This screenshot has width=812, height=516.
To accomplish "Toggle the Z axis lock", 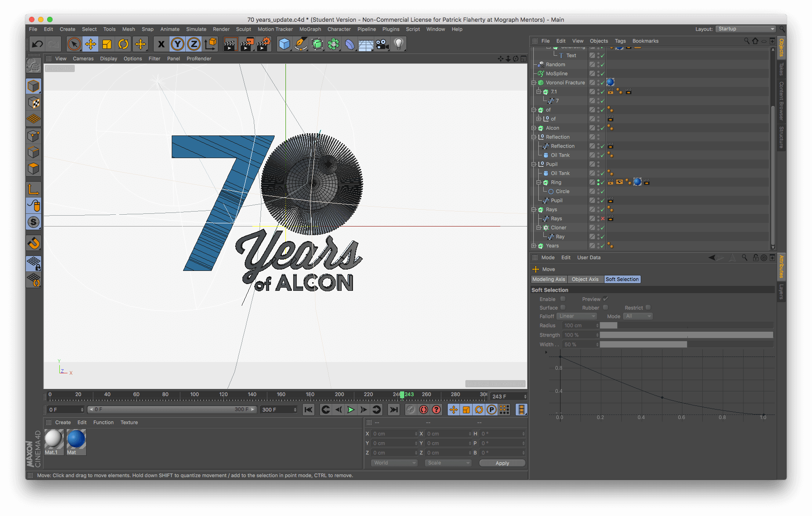I will 193,44.
